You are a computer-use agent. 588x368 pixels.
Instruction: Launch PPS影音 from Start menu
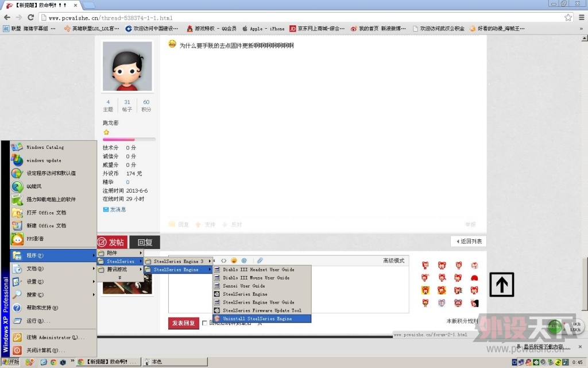53,239
